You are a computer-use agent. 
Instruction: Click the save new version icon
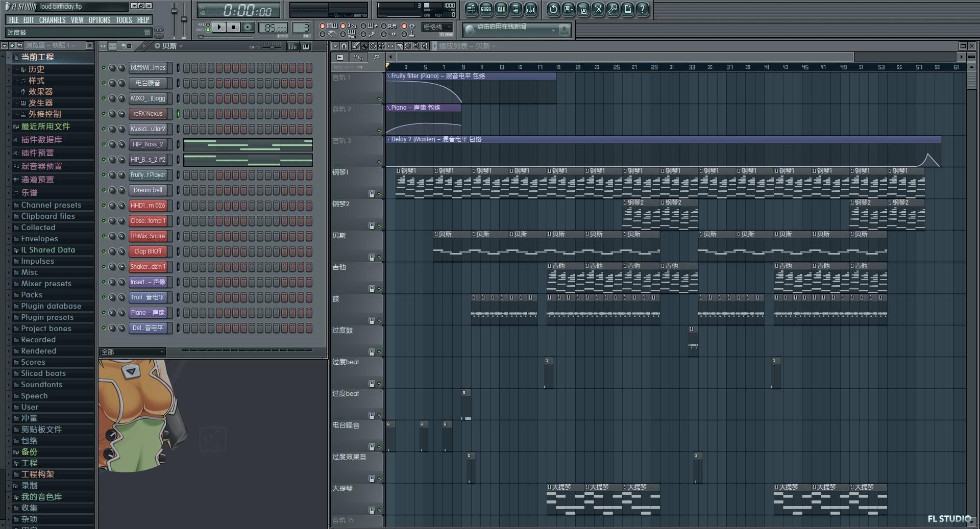[568, 9]
